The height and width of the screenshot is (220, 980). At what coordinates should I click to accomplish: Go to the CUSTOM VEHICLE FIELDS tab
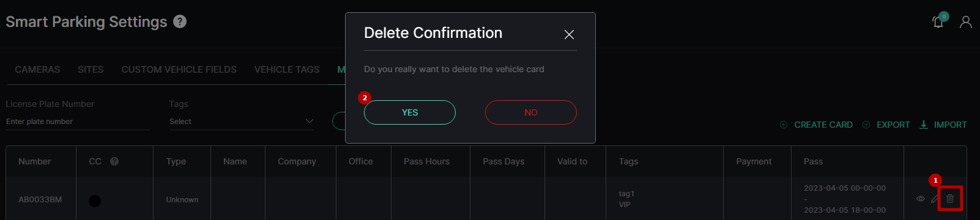[179, 70]
